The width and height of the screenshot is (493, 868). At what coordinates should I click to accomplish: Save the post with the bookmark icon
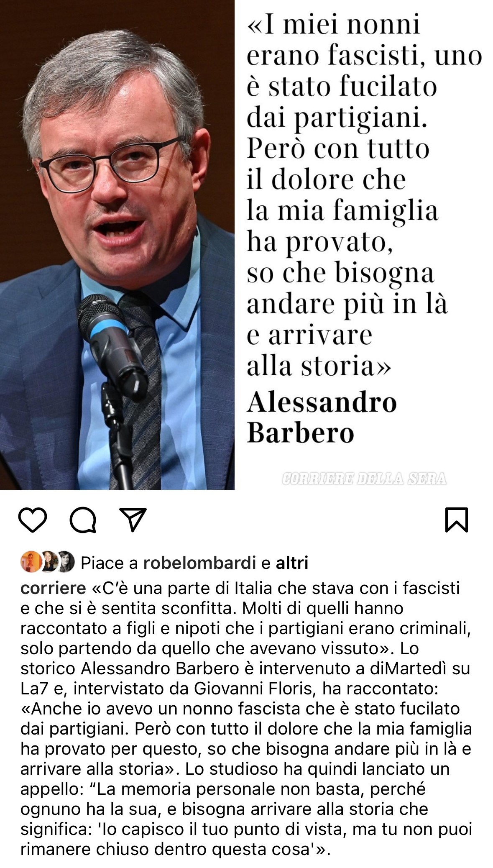457,520
